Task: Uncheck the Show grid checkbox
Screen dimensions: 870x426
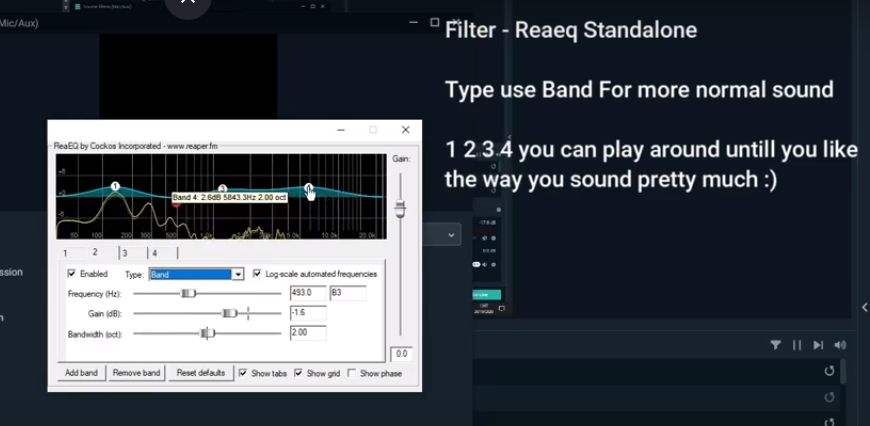Action: [x=298, y=373]
